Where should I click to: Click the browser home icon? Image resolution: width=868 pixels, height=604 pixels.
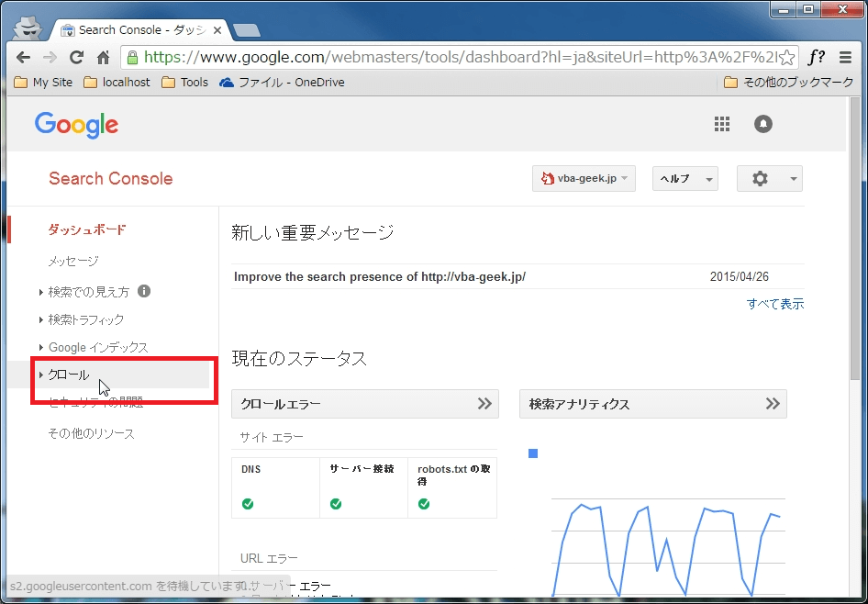104,56
